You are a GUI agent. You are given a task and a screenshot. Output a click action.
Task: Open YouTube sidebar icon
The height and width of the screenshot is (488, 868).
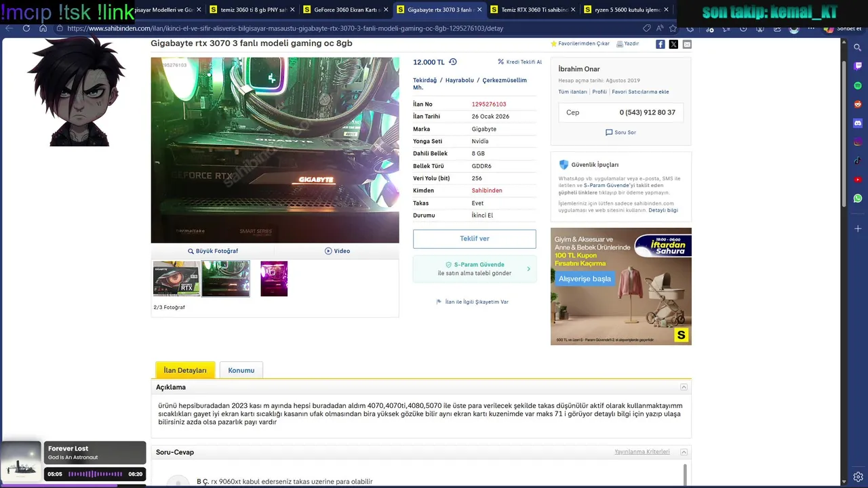858,180
